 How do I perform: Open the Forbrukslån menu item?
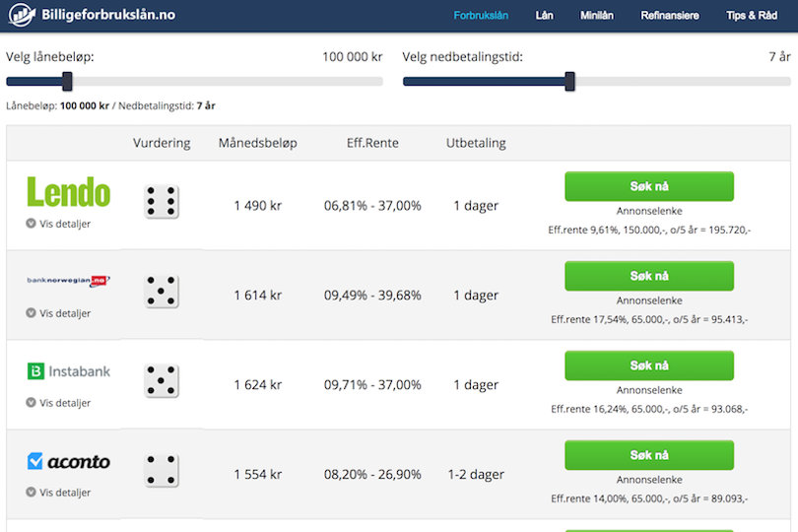[481, 16]
